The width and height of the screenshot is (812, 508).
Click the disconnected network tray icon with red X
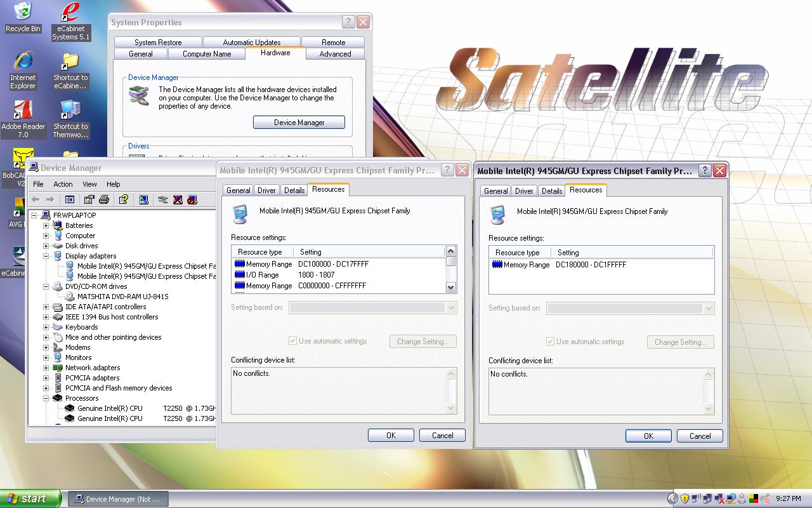point(719,498)
